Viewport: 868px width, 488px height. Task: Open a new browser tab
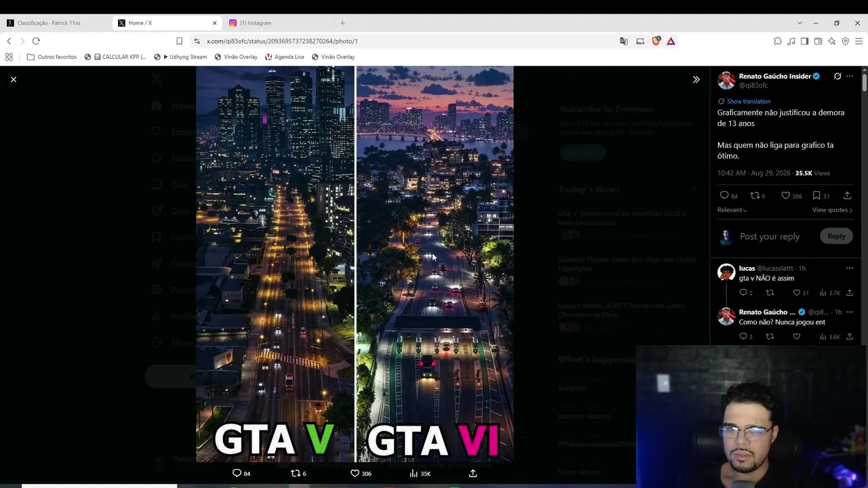(342, 23)
